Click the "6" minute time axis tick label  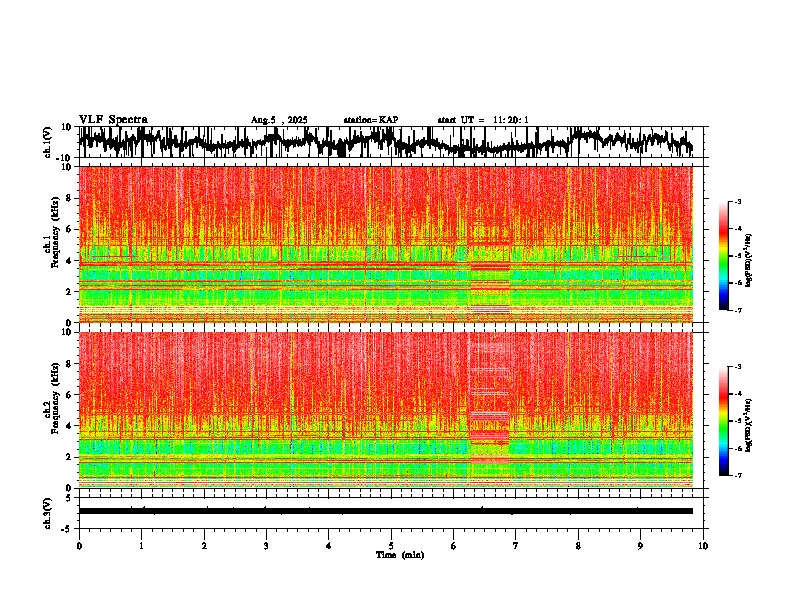454,546
